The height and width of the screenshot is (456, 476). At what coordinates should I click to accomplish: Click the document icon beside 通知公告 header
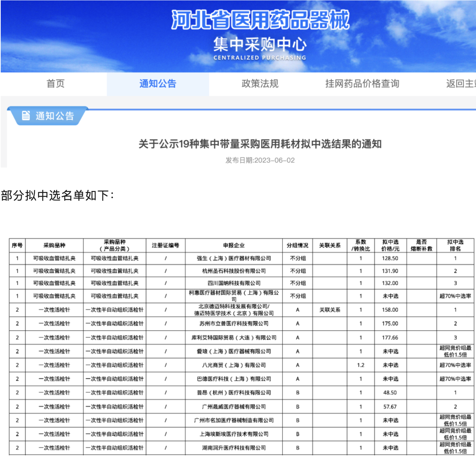26,116
